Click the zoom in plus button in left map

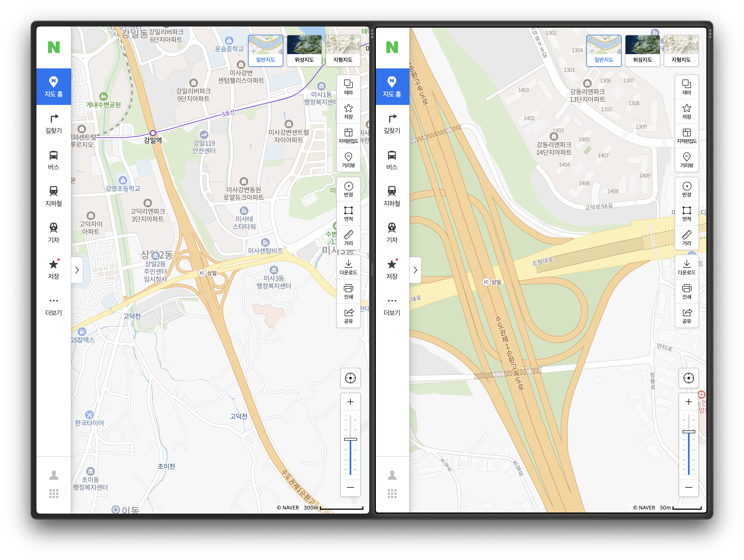(350, 402)
